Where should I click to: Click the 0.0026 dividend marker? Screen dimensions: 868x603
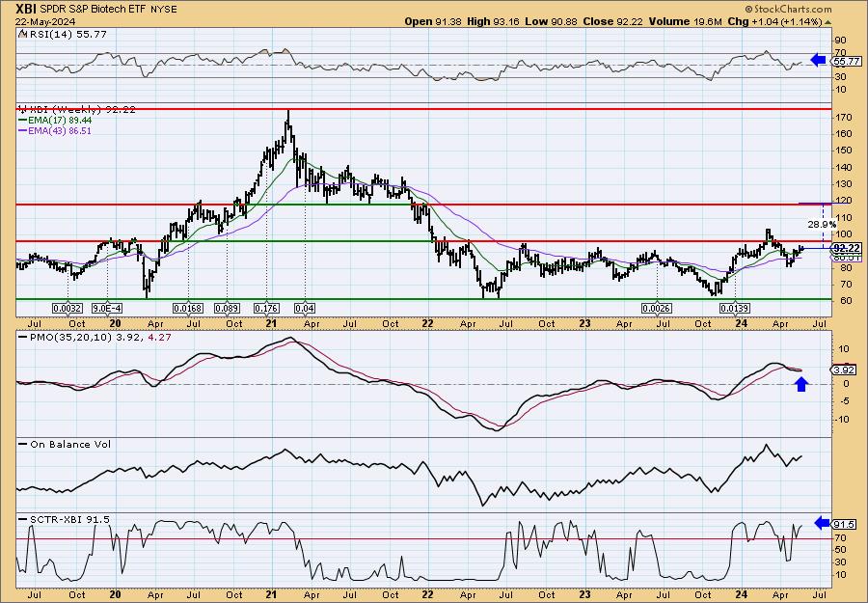(x=657, y=308)
